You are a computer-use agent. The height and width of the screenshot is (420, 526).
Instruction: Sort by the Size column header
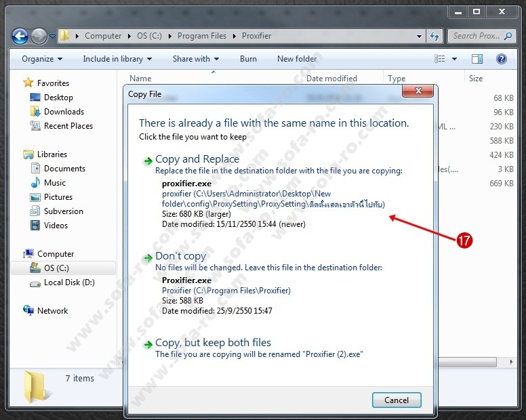(x=476, y=79)
